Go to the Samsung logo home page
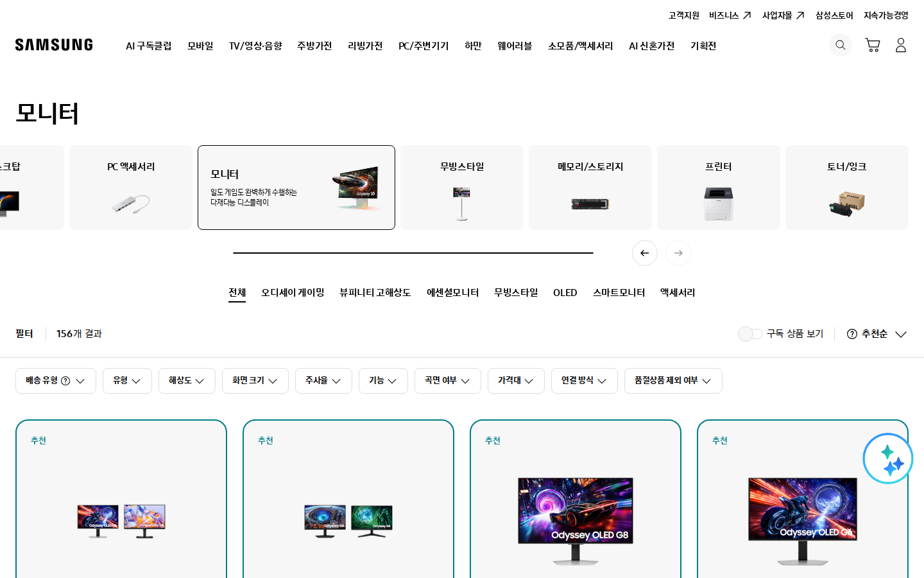 click(54, 45)
